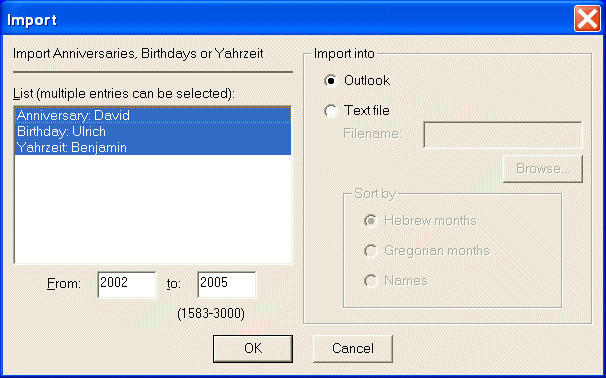
Task: Close the Import window with X
Action: click(x=587, y=19)
